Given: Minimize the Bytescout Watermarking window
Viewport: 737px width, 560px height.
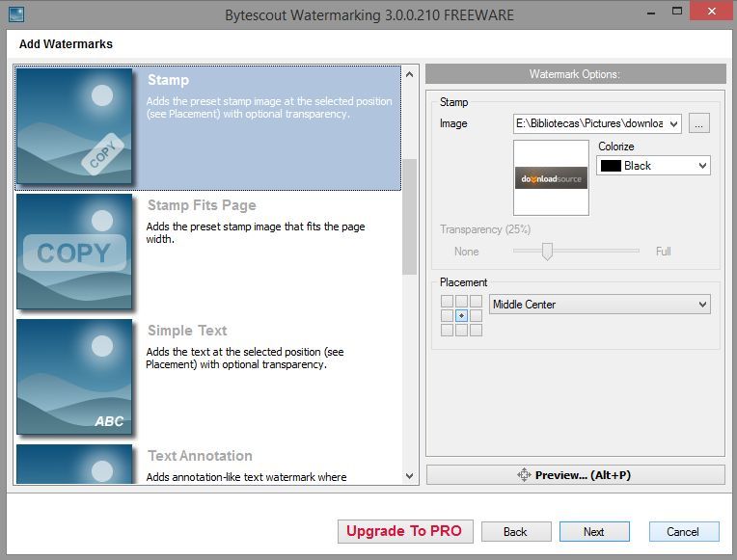Looking at the screenshot, I should (x=651, y=13).
